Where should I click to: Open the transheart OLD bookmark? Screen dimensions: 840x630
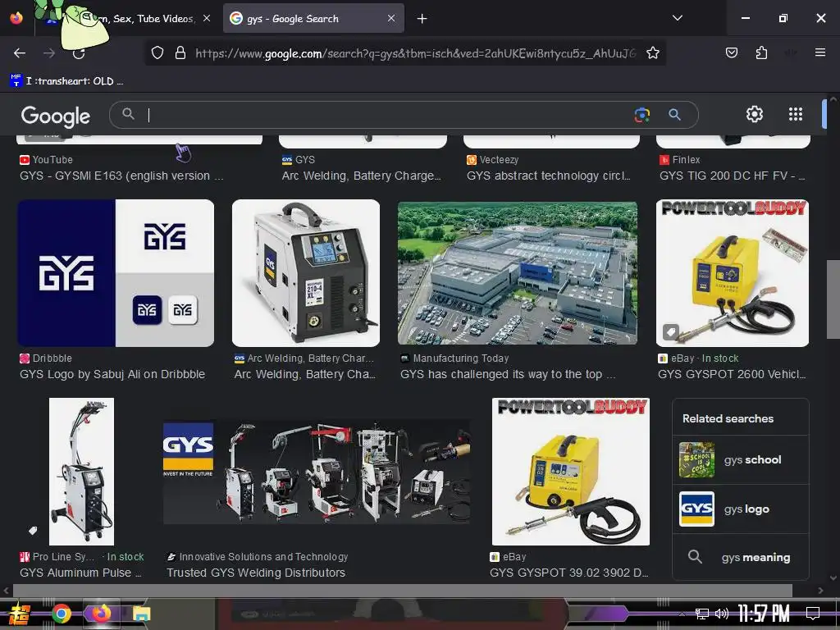click(x=66, y=81)
